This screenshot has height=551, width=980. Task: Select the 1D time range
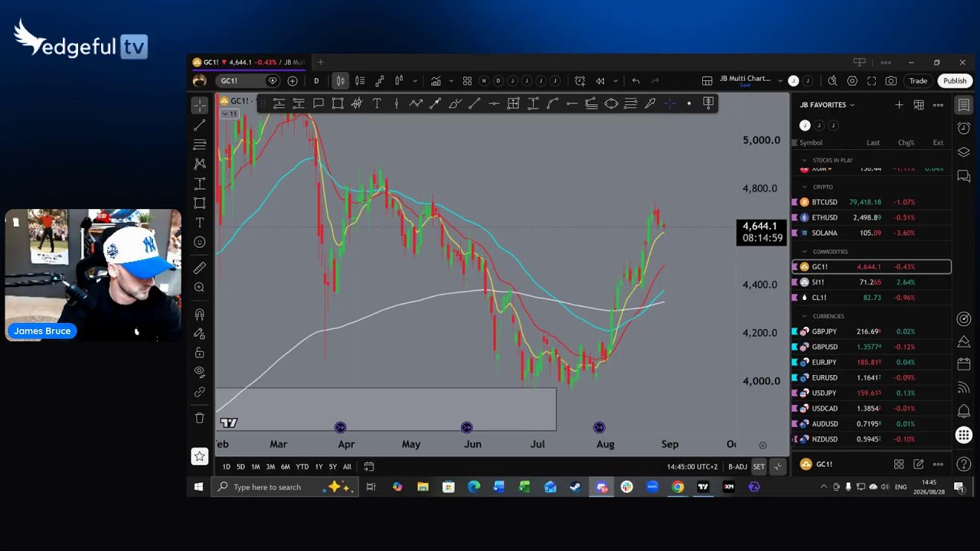click(x=226, y=467)
